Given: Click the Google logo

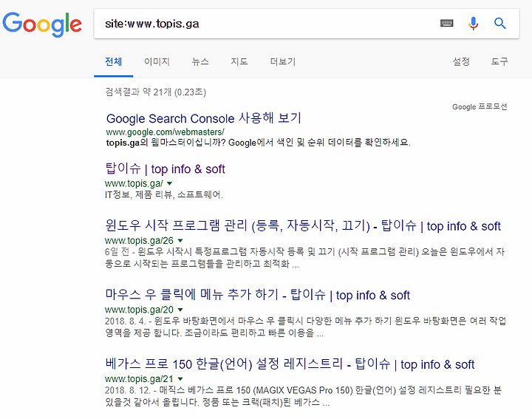Looking at the screenshot, I should point(42,24).
